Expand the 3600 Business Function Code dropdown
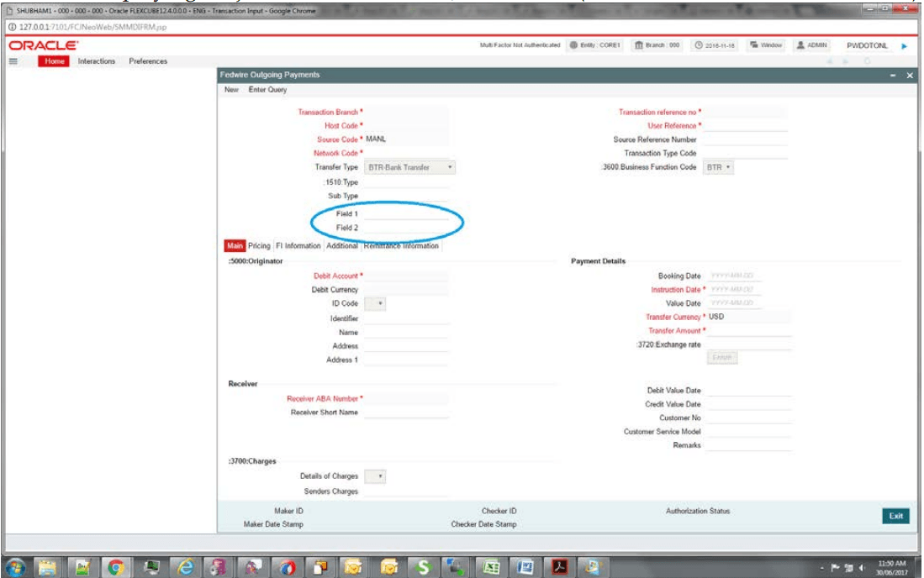The image size is (924, 578). [x=718, y=168]
